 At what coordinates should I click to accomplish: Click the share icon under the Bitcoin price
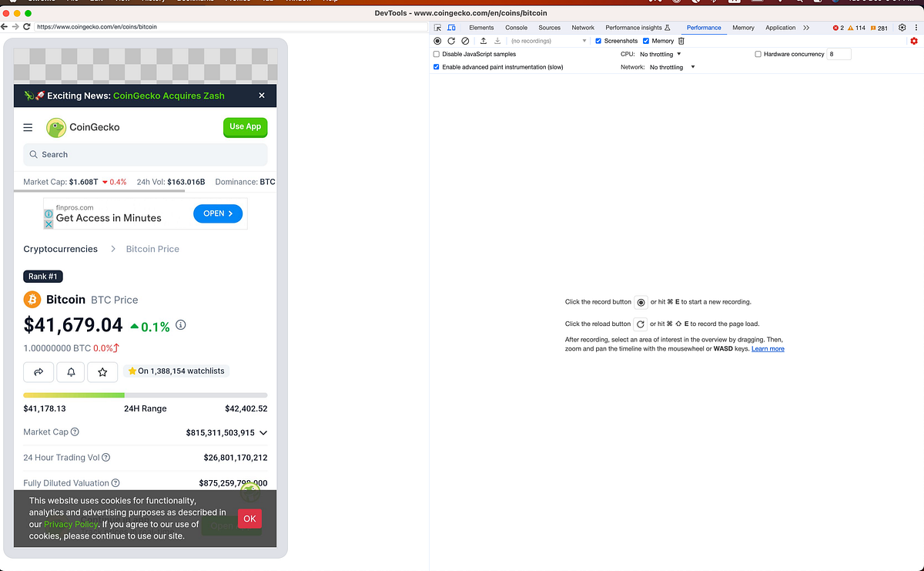(x=38, y=371)
